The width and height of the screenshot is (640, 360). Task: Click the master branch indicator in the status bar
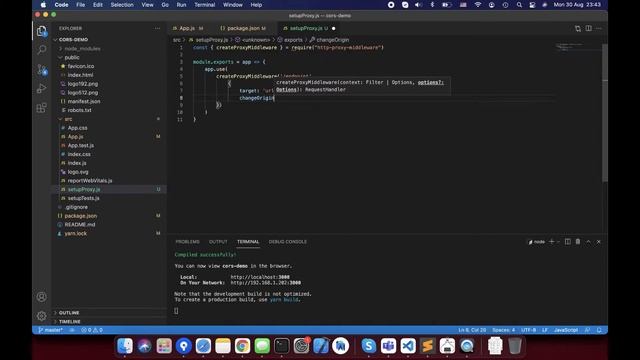51,330
